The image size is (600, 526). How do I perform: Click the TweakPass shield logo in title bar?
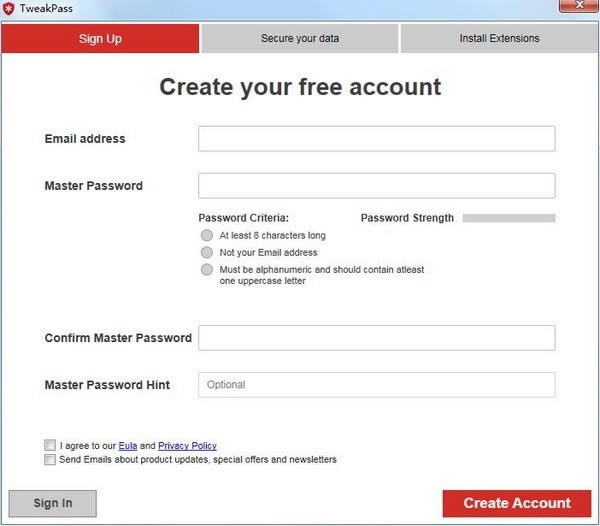(9, 10)
